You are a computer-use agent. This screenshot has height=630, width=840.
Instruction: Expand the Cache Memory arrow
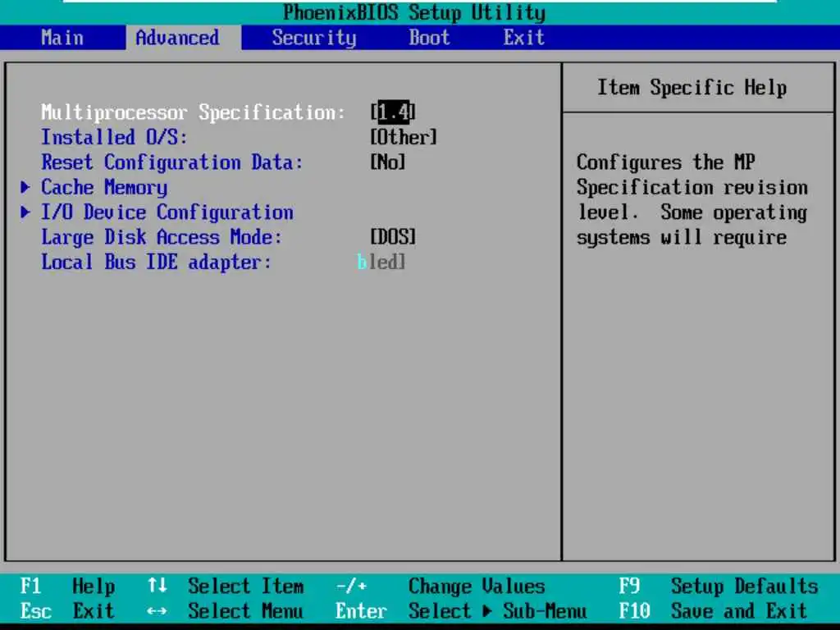(25, 187)
